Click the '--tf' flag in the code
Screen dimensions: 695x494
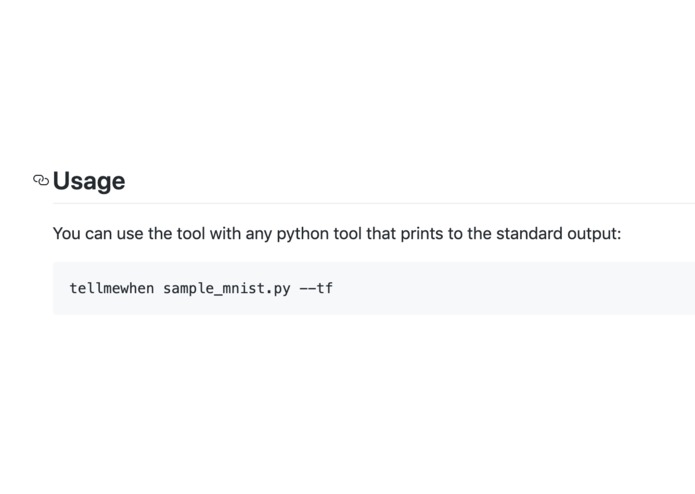tap(316, 288)
